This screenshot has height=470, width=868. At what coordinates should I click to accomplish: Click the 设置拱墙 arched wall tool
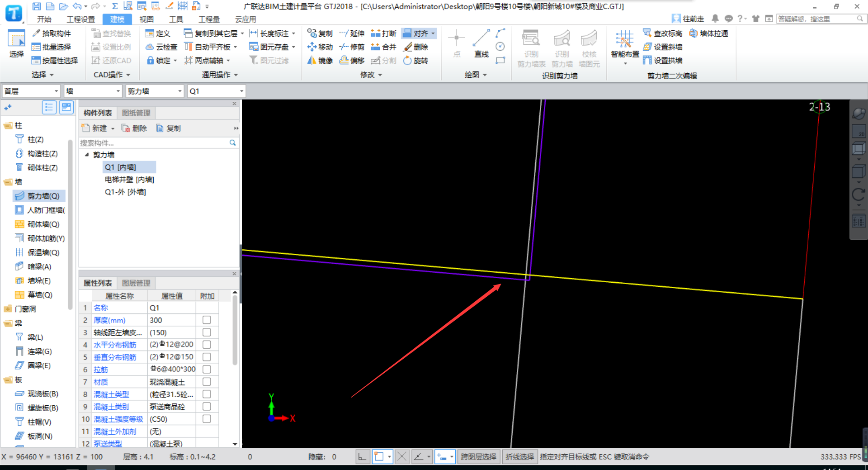pyautogui.click(x=663, y=61)
